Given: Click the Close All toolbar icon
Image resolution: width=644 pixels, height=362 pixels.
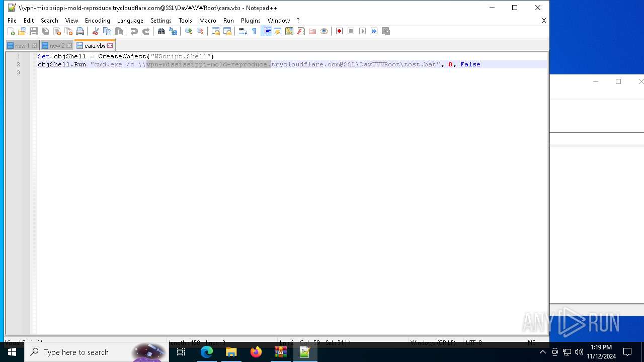Looking at the screenshot, I should pyautogui.click(x=68, y=31).
